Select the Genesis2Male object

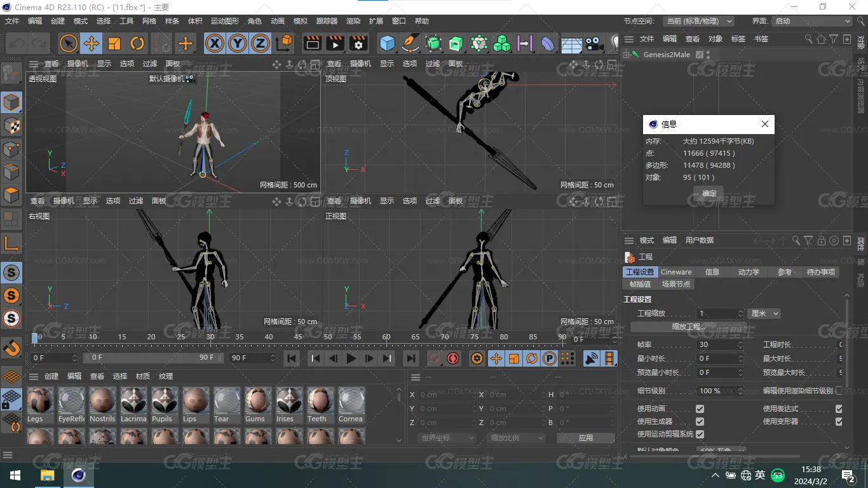[x=667, y=55]
